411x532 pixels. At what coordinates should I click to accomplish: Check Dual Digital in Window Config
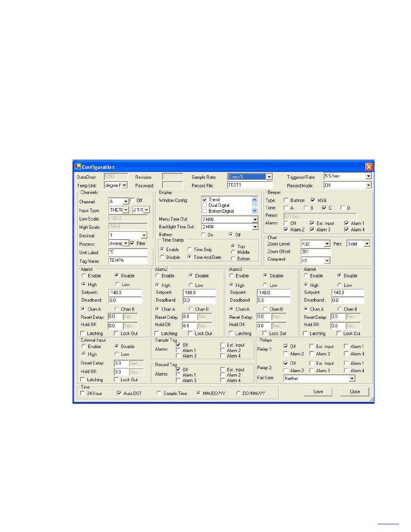pyautogui.click(x=205, y=205)
